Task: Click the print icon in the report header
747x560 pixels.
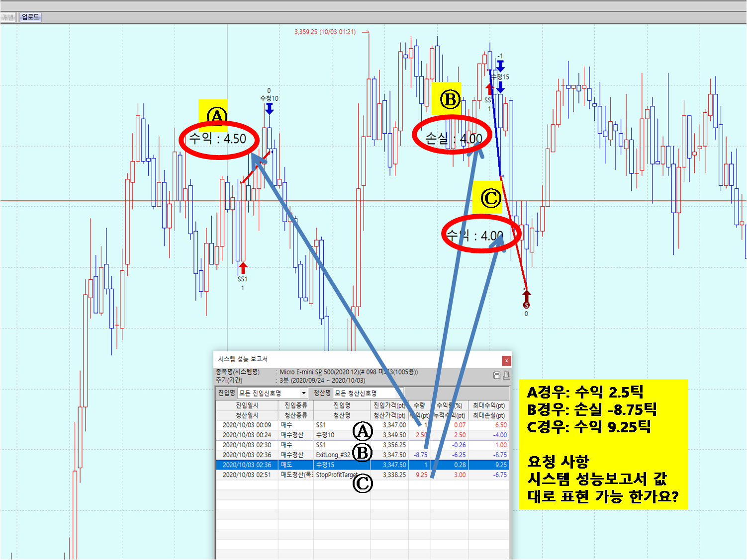Action: coord(506,376)
